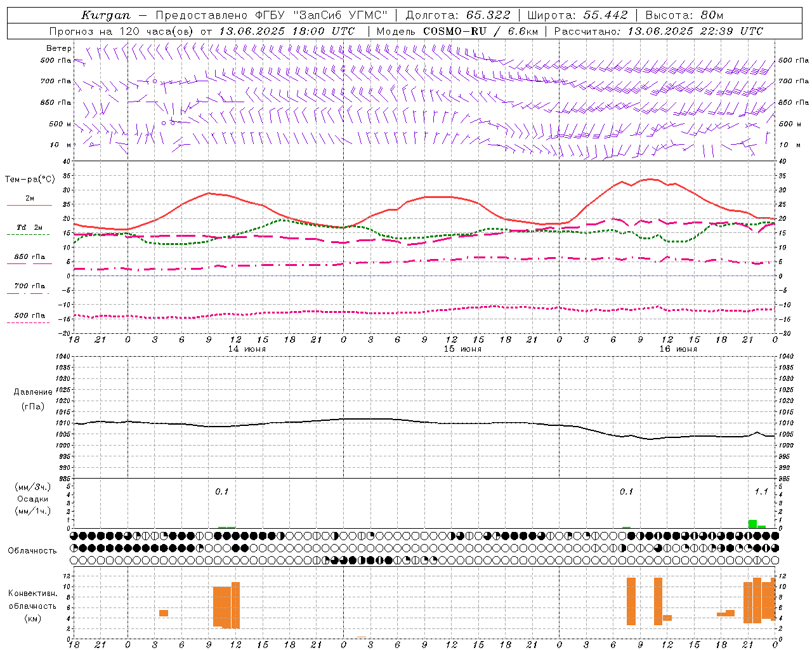Click the solid line sample under 2м legend
812x650 pixels.
[29, 205]
